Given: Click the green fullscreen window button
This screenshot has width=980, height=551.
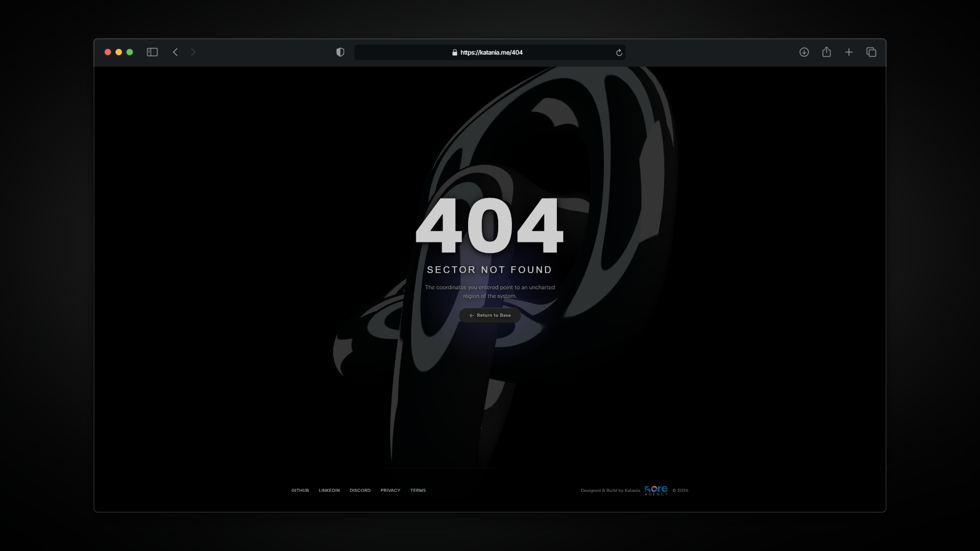Looking at the screenshot, I should 130,52.
